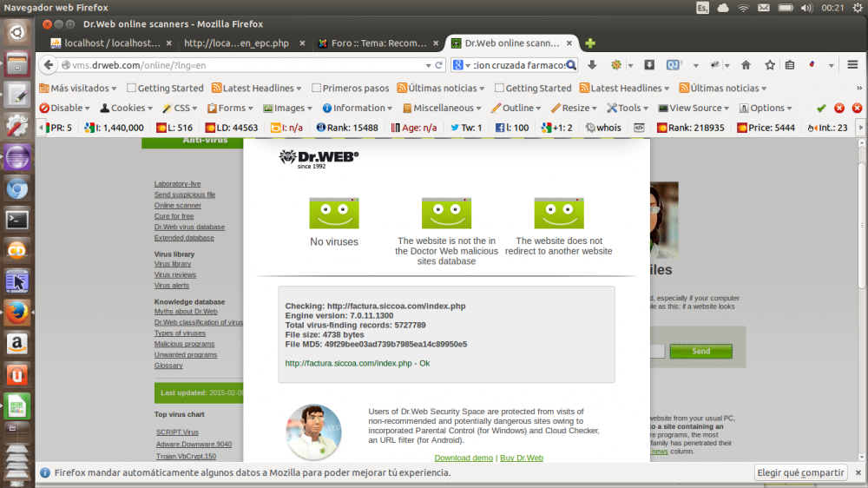
Task: Expand the Disable menu in Web Developer toolbar
Action: (64, 108)
